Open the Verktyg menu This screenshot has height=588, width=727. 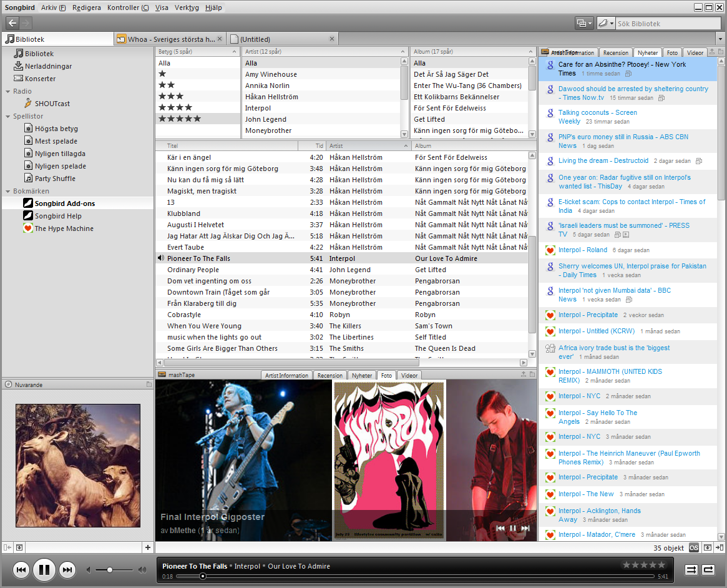[187, 7]
